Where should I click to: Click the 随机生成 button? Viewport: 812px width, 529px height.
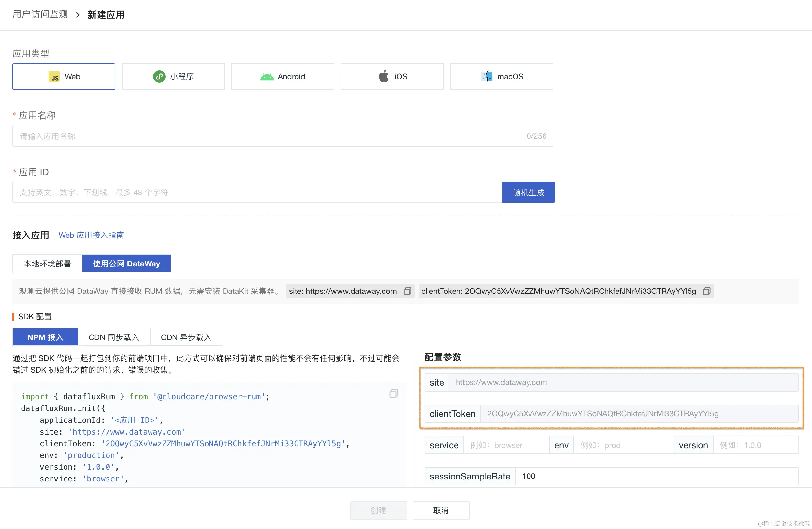pos(528,193)
